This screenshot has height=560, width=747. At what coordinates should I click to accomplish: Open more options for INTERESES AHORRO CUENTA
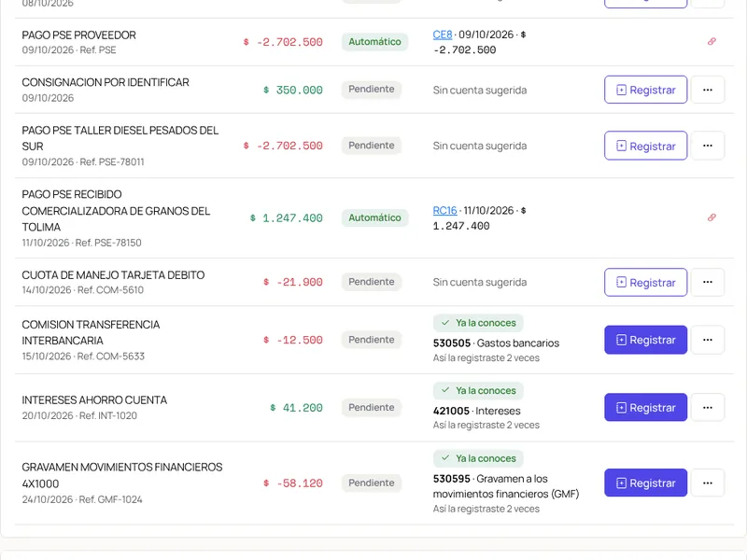708,408
